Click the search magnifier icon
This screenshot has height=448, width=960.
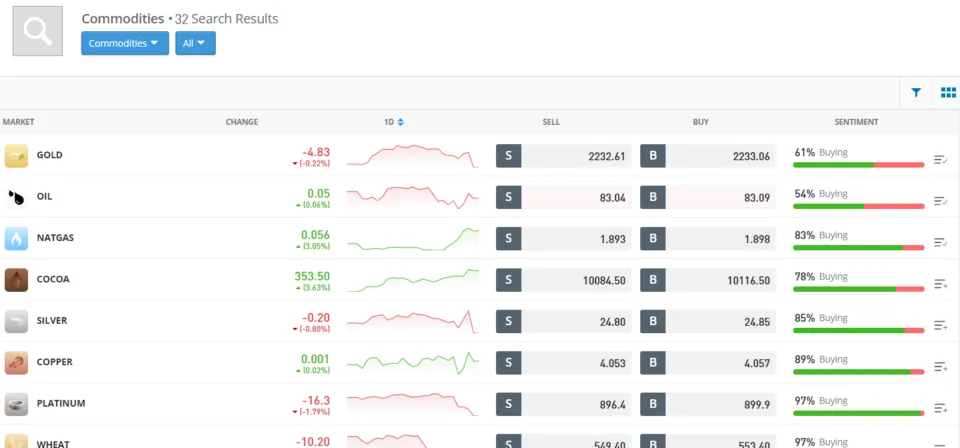tap(37, 31)
